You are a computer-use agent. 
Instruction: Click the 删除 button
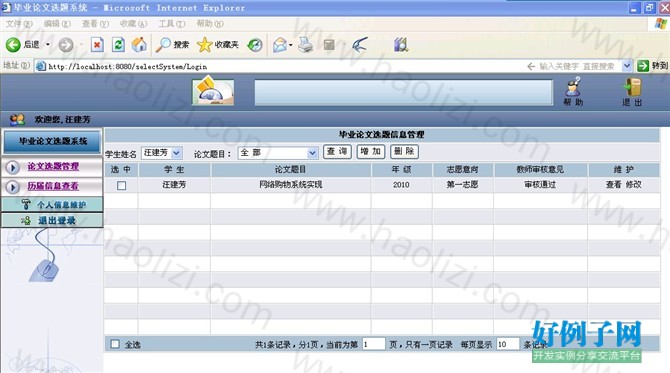point(404,151)
